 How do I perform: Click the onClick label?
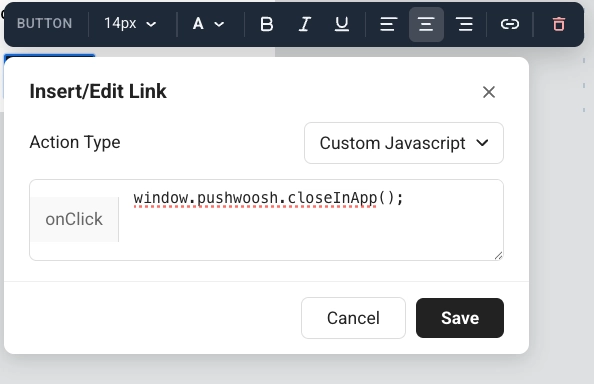pyautogui.click(x=74, y=219)
